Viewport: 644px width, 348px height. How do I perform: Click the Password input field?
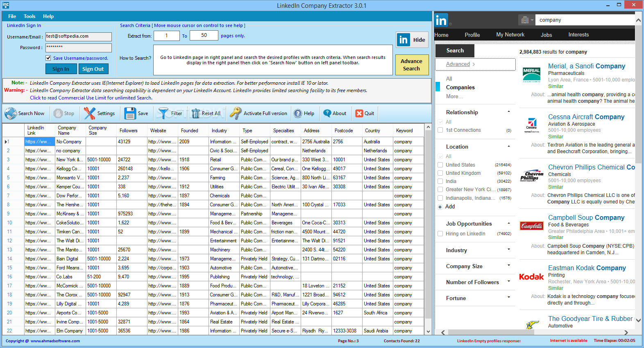tap(78, 47)
